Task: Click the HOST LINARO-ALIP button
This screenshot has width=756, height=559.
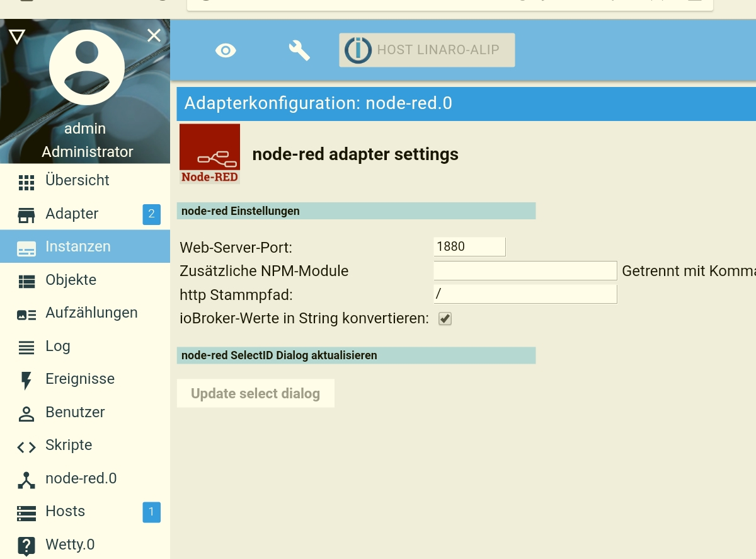Action: pos(427,50)
